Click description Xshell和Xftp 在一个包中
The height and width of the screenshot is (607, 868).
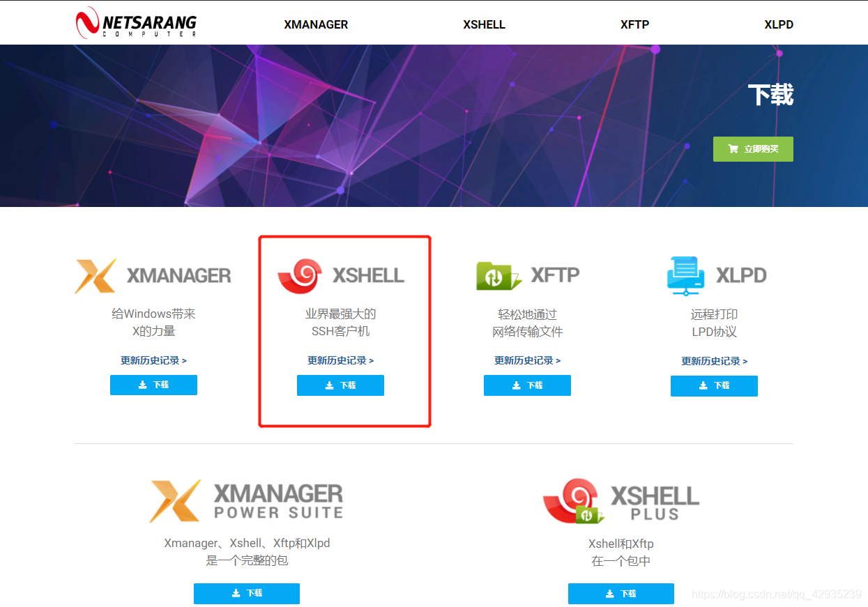click(x=621, y=553)
